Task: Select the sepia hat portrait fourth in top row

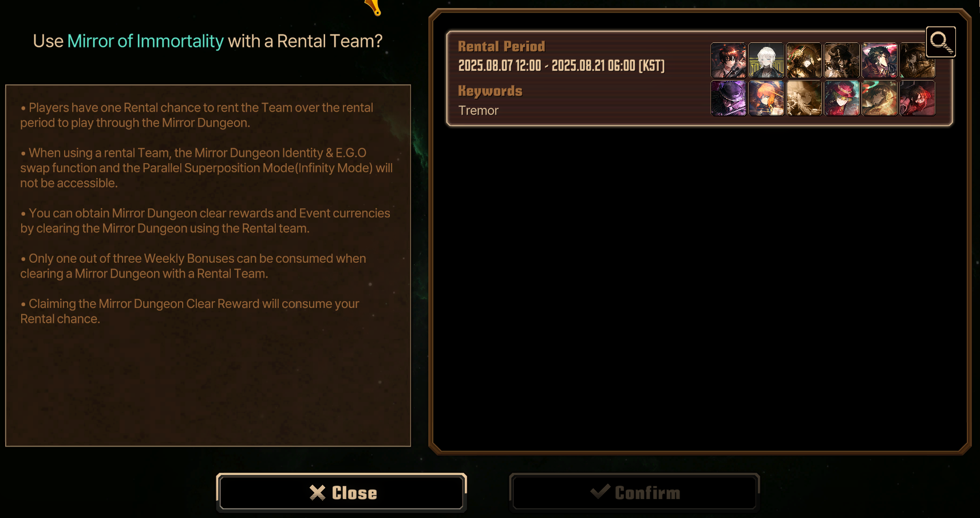Action: click(x=841, y=60)
